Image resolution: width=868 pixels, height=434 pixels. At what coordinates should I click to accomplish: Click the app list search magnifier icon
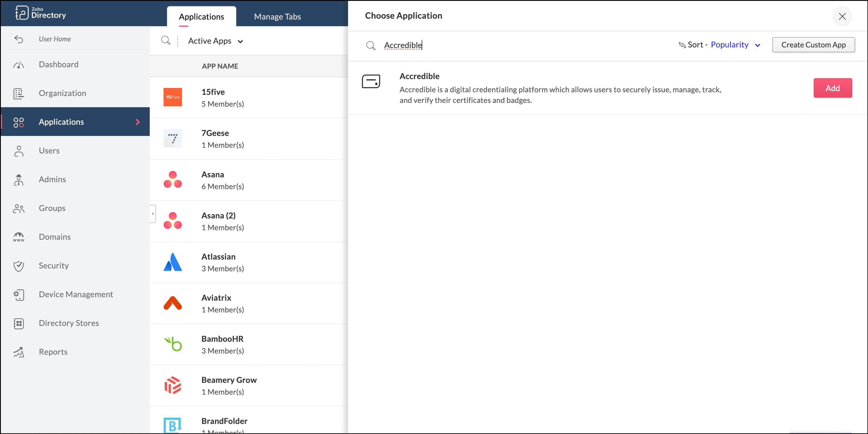[x=166, y=41]
